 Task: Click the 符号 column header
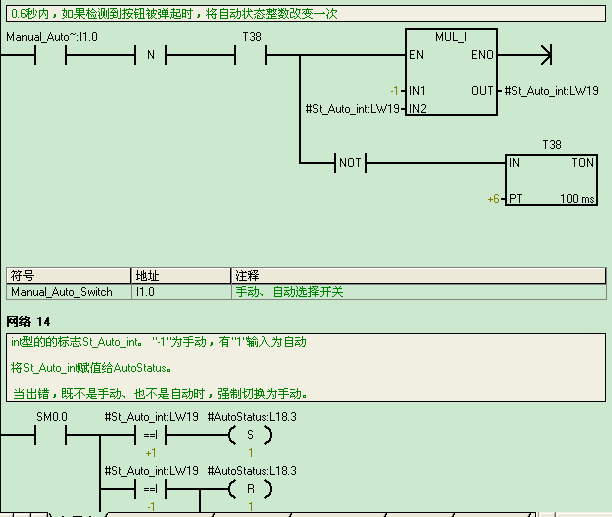coord(68,276)
